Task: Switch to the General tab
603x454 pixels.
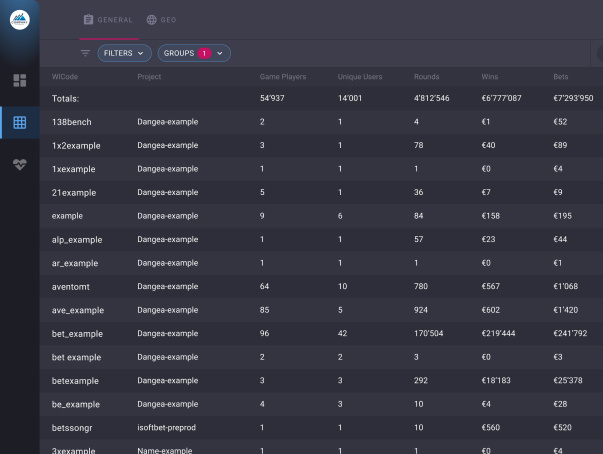Action: 108,19
